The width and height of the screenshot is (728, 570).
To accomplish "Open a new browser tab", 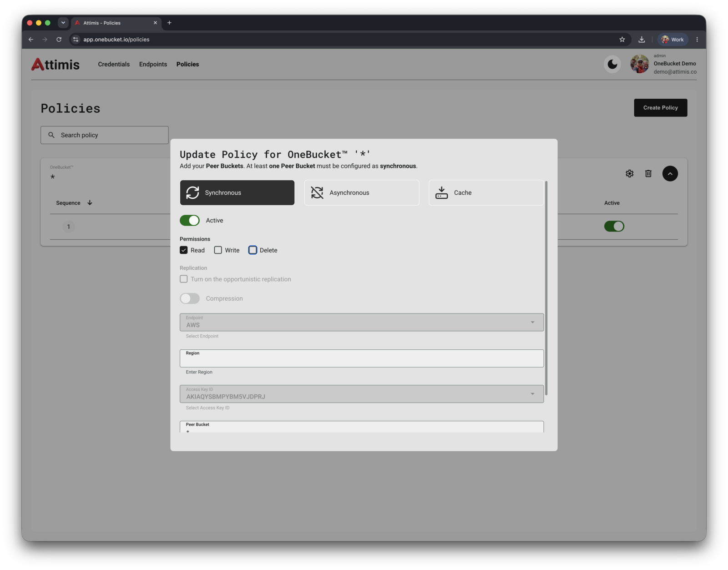I will [169, 23].
